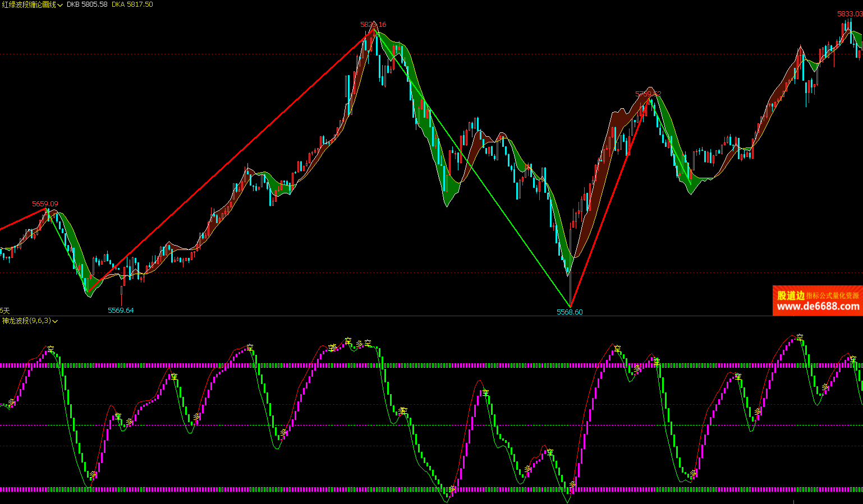
Task: Open the www.de6688.com watermark link
Action: click(818, 306)
